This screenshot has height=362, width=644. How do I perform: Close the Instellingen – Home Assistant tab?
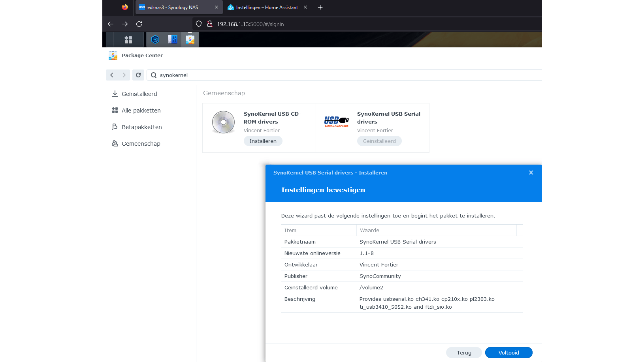click(305, 7)
